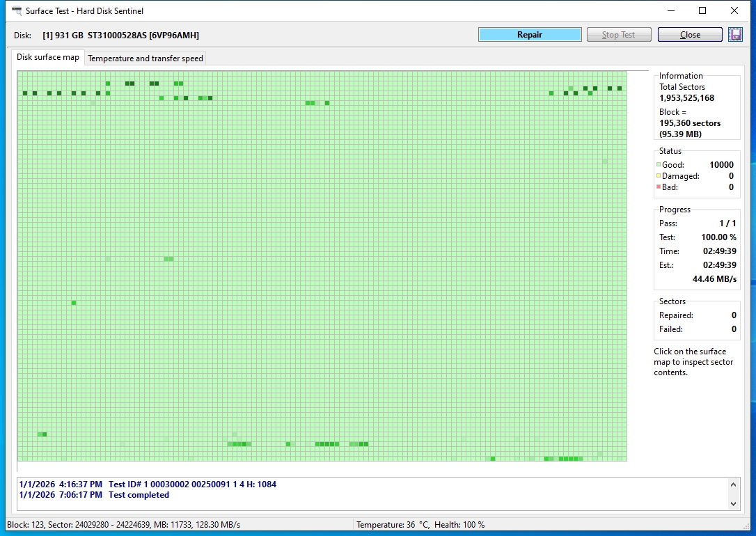Click the disk name ST31000528AS label
756x536 pixels.
pyautogui.click(x=143, y=36)
